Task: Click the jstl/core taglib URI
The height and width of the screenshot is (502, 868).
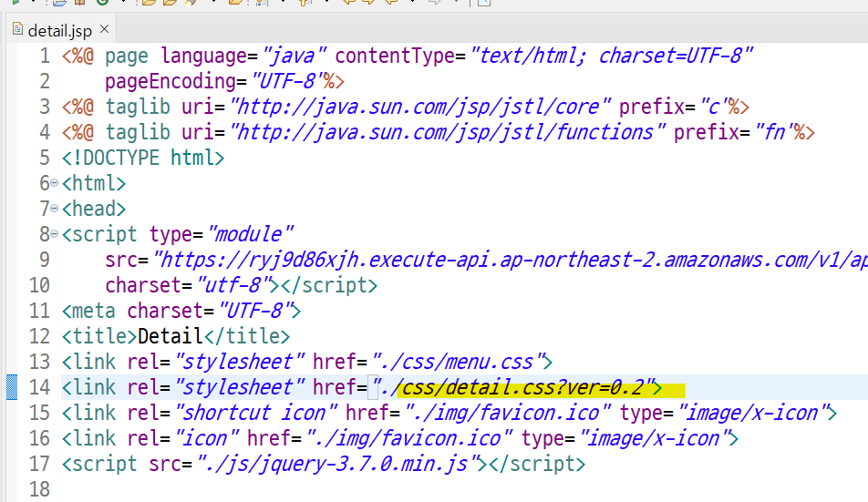Action: pyautogui.click(x=420, y=107)
